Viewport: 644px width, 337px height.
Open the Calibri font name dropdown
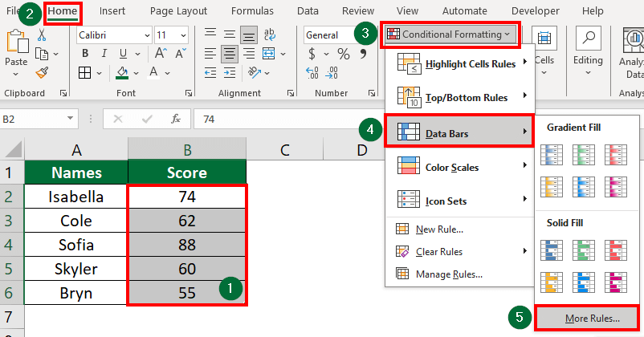click(x=145, y=35)
